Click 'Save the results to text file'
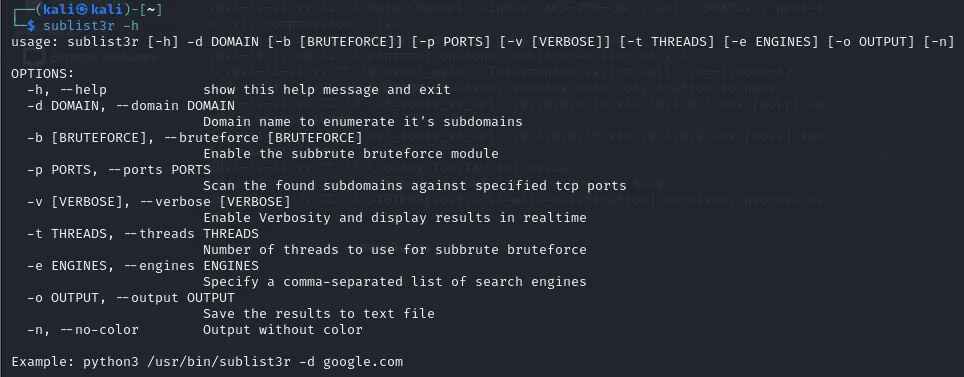Image resolution: width=964 pixels, height=377 pixels. [x=318, y=314]
